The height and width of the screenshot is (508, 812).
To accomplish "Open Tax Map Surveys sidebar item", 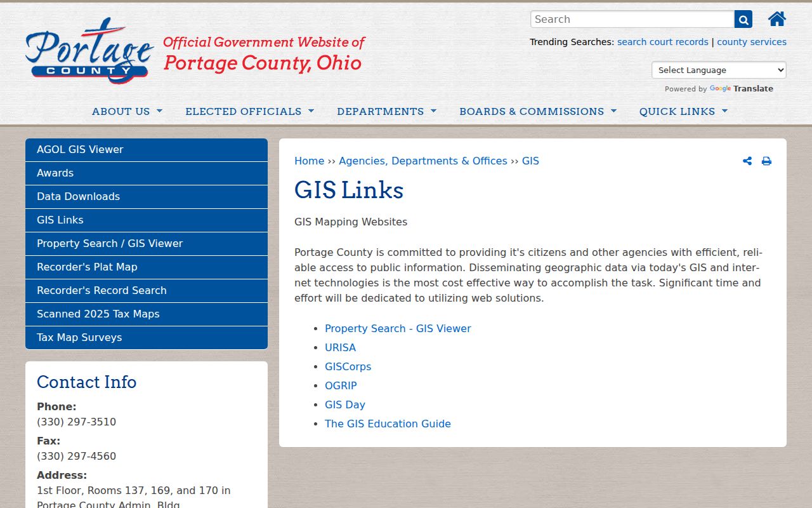I will (x=147, y=338).
